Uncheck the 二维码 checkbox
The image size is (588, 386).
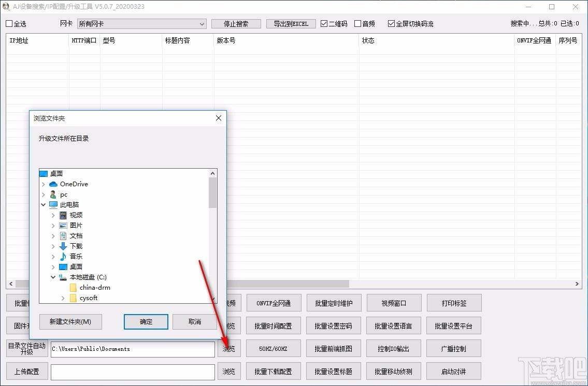(x=324, y=24)
